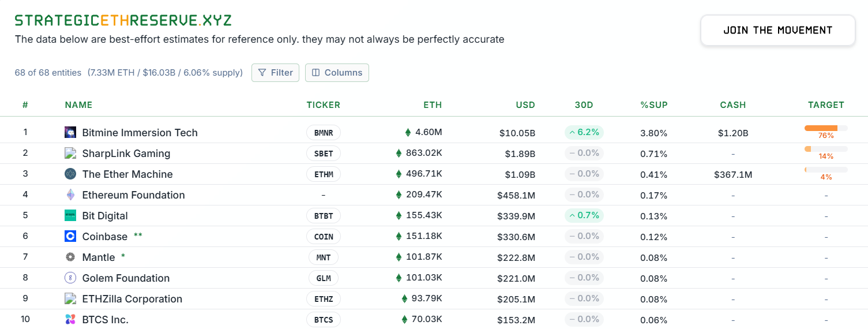Click the Coinbase logo icon
Image resolution: width=868 pixels, height=329 pixels.
click(x=70, y=236)
